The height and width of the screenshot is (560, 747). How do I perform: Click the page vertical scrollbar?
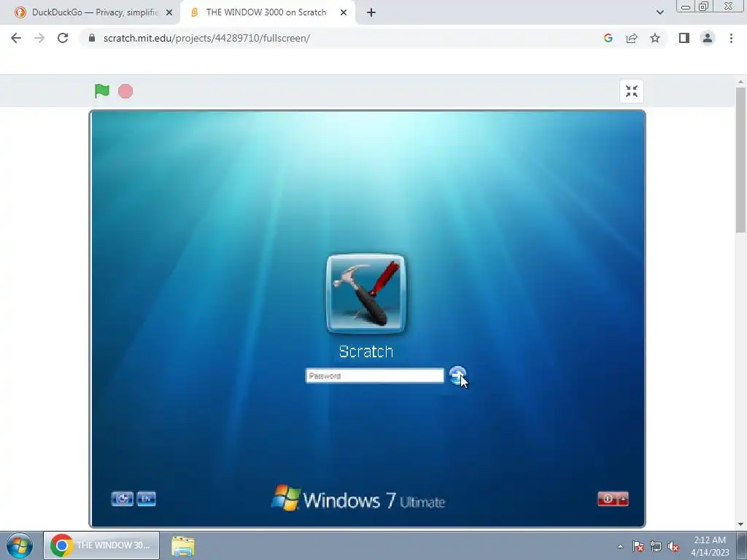(740, 160)
